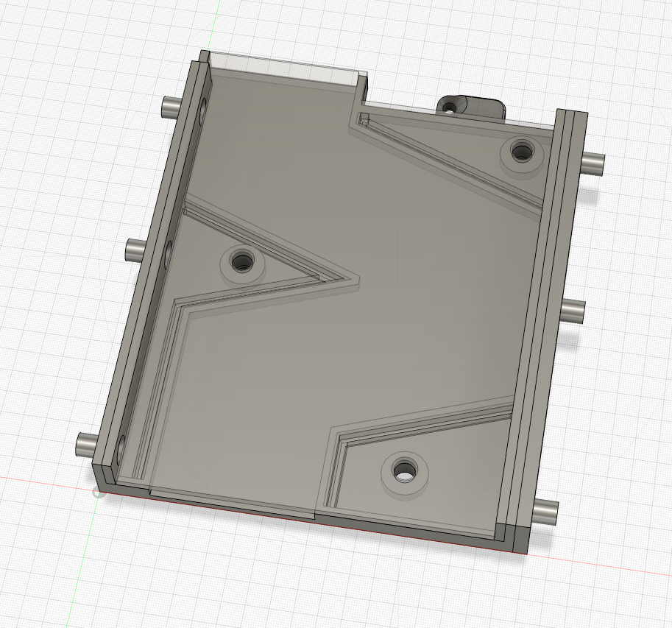
Task: Click the small hole in the mounting tab
Action: click(x=450, y=106)
